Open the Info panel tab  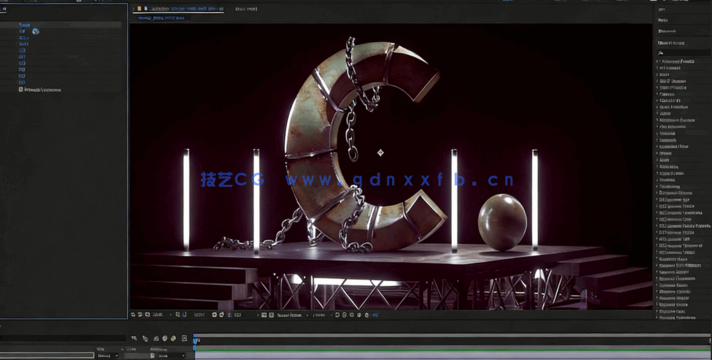pos(662,9)
